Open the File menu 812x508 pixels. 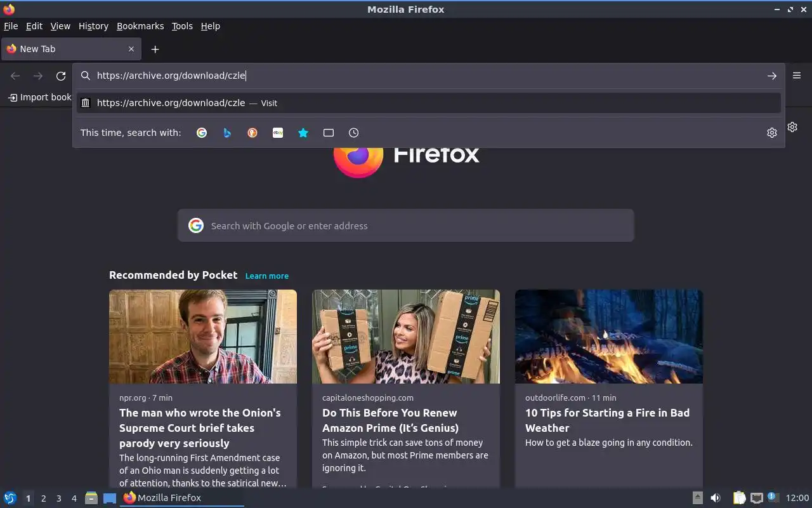click(x=11, y=26)
